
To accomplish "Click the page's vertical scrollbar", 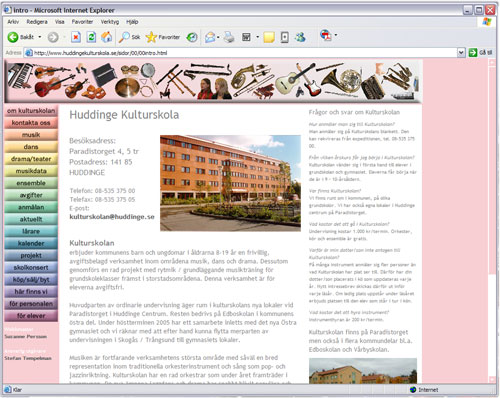I will pyautogui.click(x=492, y=167).
